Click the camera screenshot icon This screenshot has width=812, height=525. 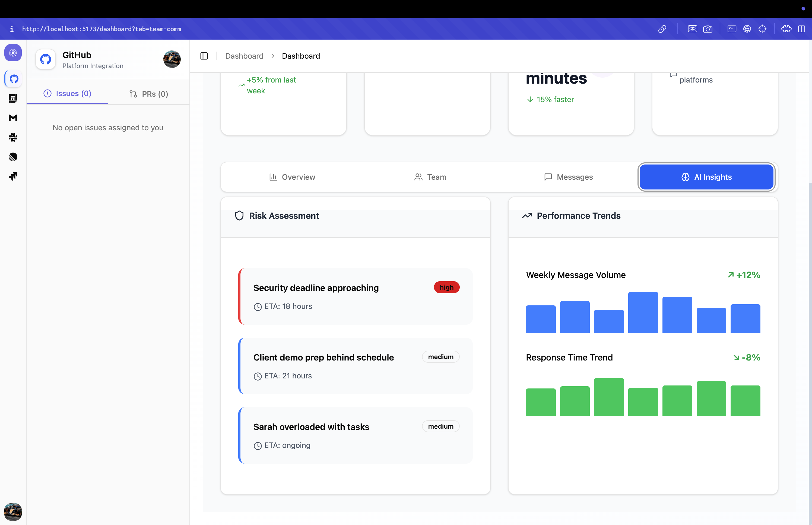tap(708, 29)
